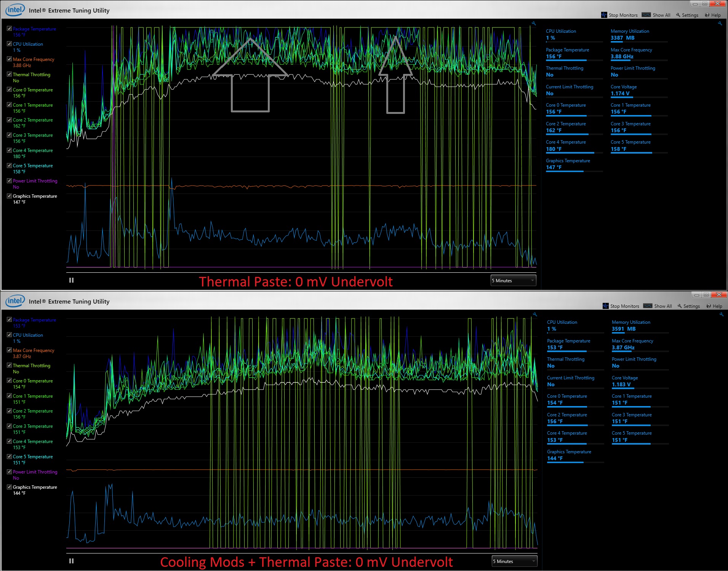Toggle Core 2 Temperature checkbox in top window

10,120
